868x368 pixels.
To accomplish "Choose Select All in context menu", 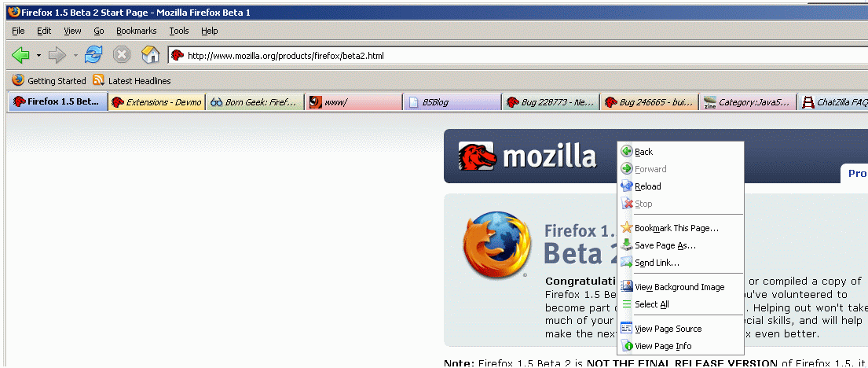I will [680, 304].
